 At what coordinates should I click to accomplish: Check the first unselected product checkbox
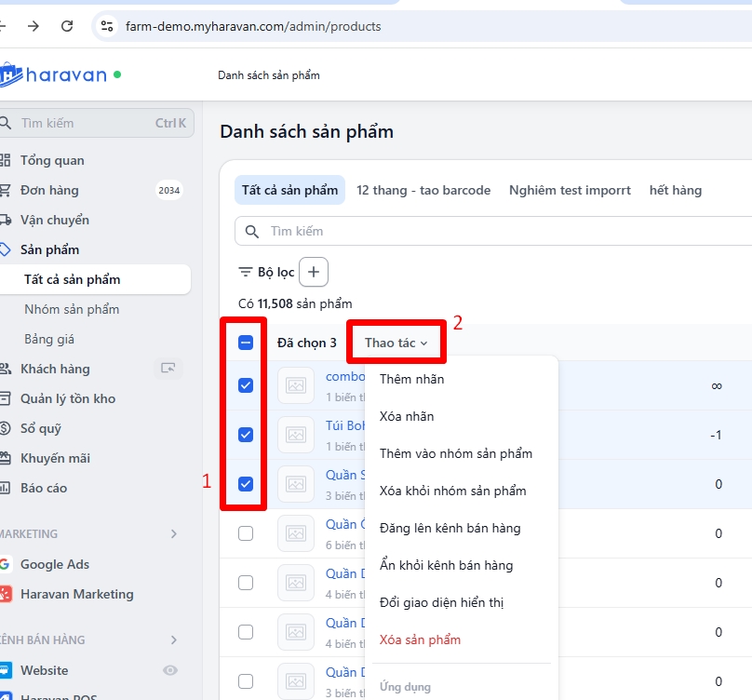click(x=246, y=533)
